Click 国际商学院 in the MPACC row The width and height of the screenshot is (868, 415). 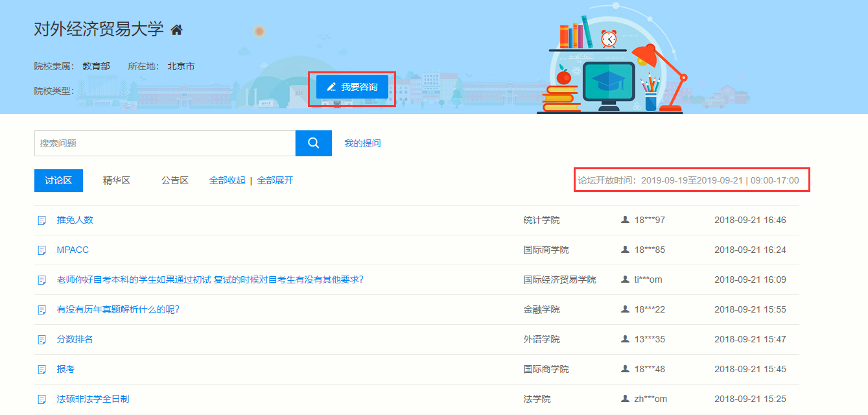click(x=546, y=250)
